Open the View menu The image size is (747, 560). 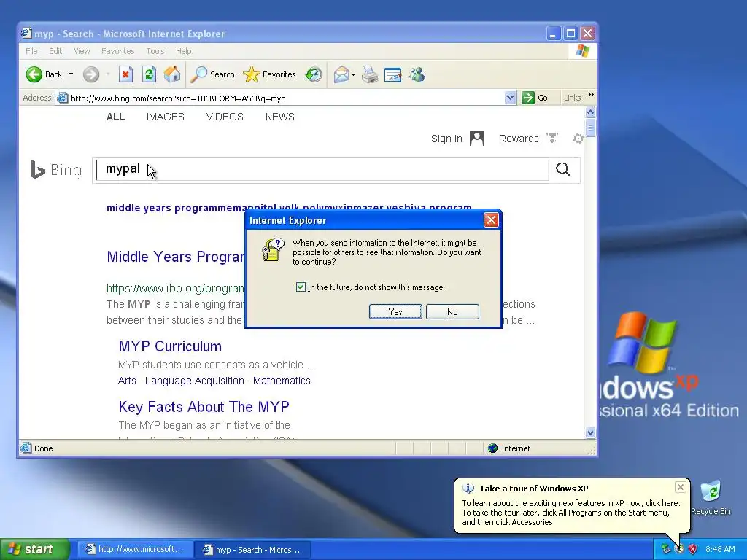pyautogui.click(x=82, y=51)
